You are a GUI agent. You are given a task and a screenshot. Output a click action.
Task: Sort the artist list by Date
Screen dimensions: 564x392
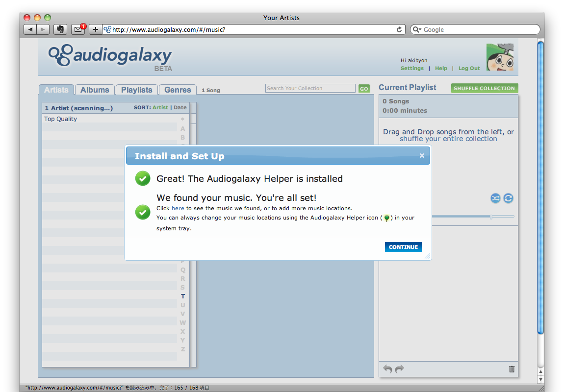(180, 107)
